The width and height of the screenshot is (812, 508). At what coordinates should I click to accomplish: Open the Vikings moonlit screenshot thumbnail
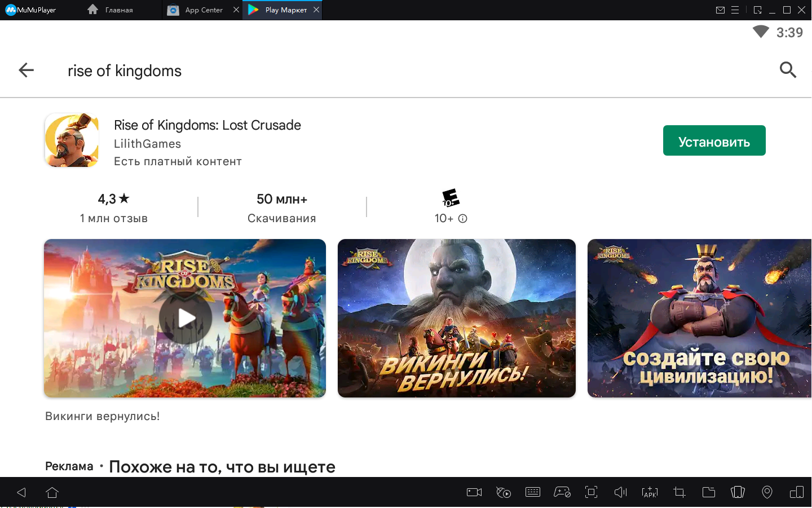(x=456, y=319)
